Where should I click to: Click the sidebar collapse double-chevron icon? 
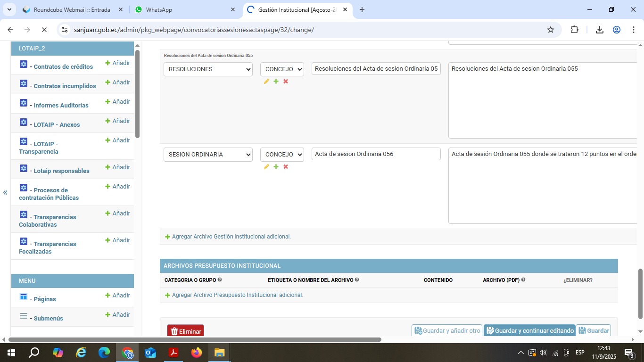click(x=5, y=192)
